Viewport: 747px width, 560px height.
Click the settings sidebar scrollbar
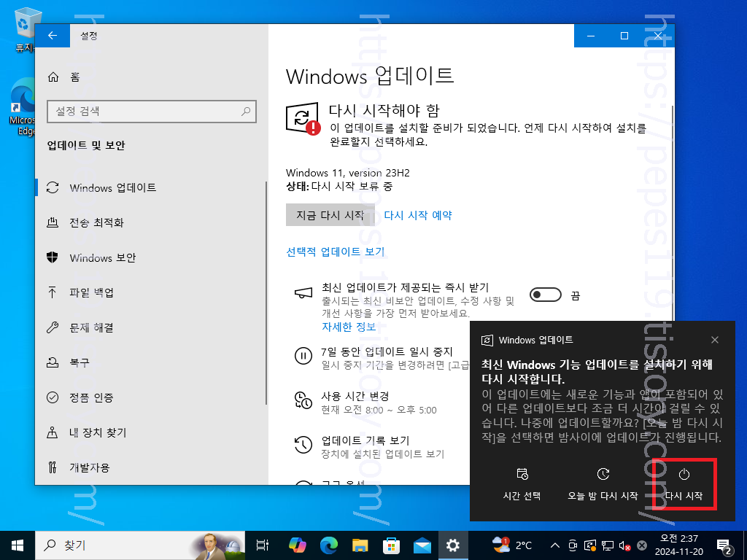click(x=266, y=293)
